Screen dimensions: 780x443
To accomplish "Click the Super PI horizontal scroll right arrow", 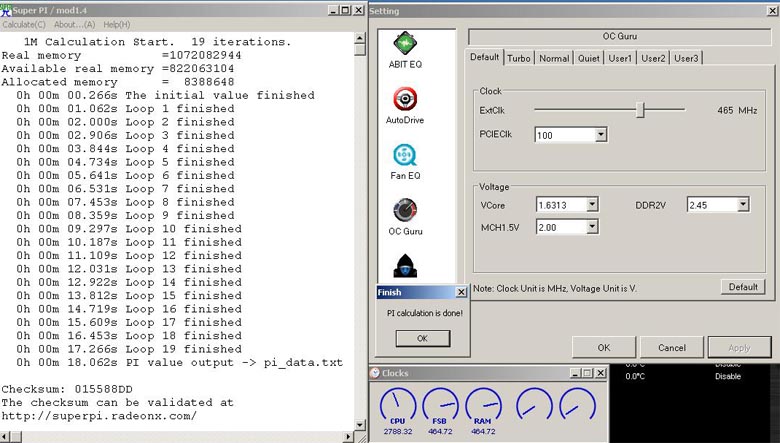I will coord(348,437).
